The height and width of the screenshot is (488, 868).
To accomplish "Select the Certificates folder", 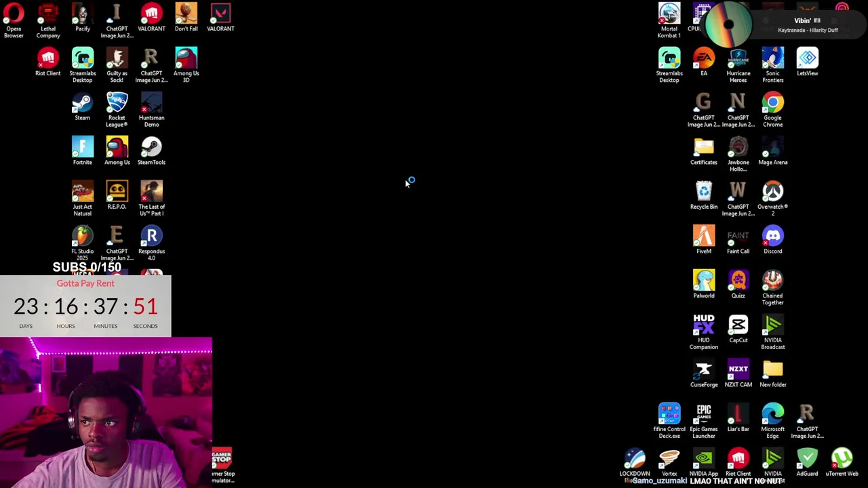I will click(x=704, y=152).
